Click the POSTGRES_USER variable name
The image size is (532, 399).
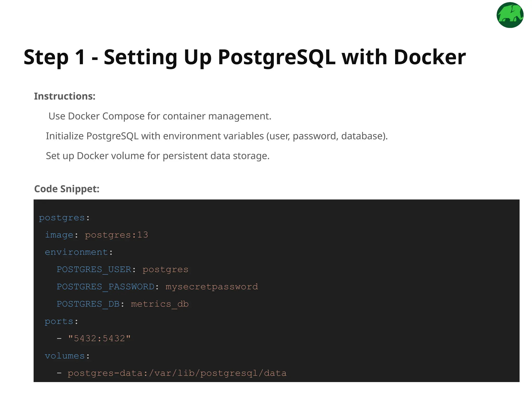pos(94,269)
